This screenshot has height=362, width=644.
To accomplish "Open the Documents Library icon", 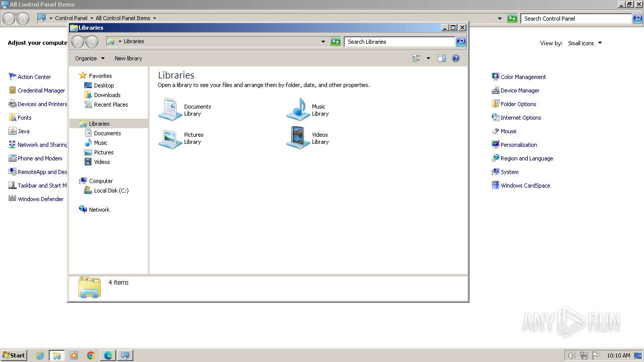I will point(170,110).
